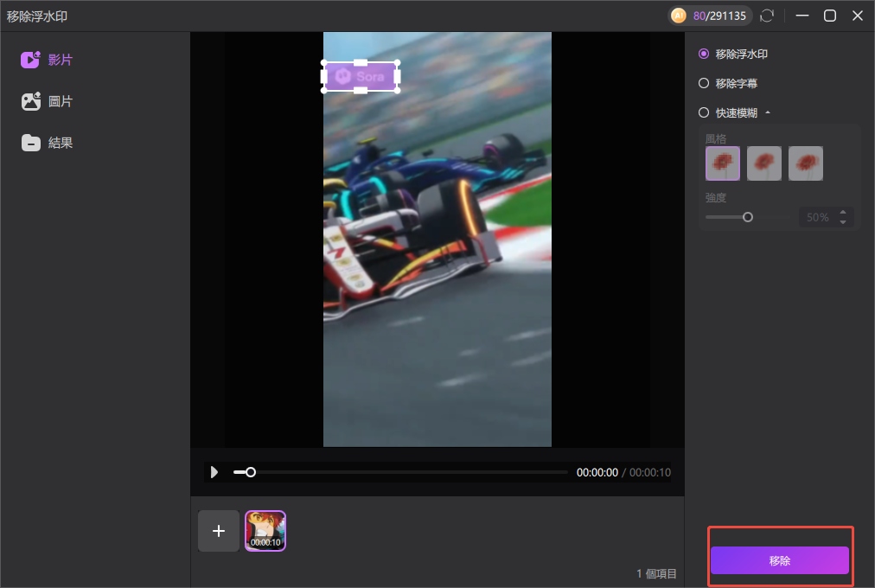
Task: Select the third blur style swatch
Action: 806,163
